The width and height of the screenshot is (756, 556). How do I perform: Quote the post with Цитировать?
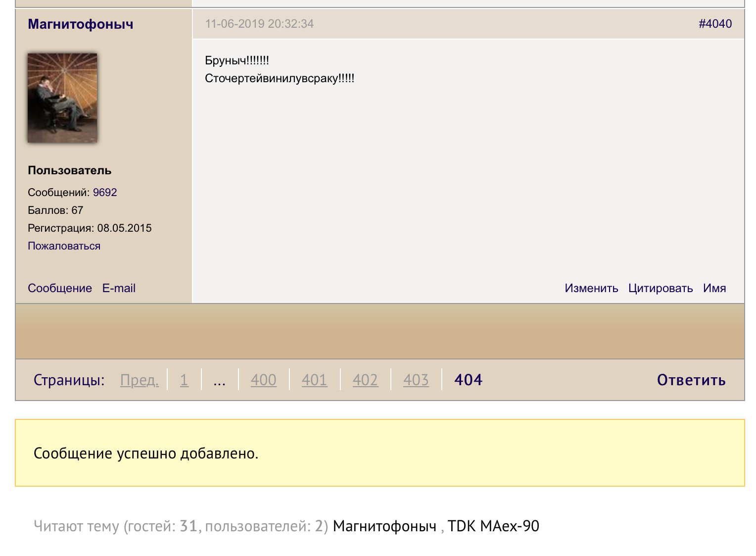[660, 288]
